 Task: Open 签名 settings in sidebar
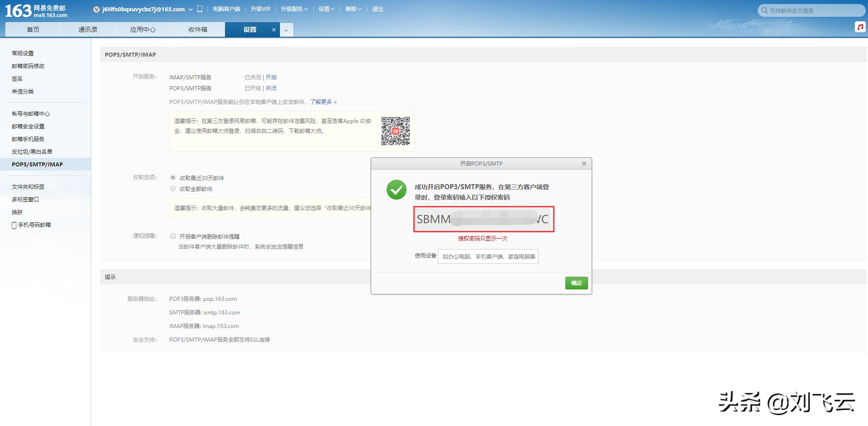[17, 79]
